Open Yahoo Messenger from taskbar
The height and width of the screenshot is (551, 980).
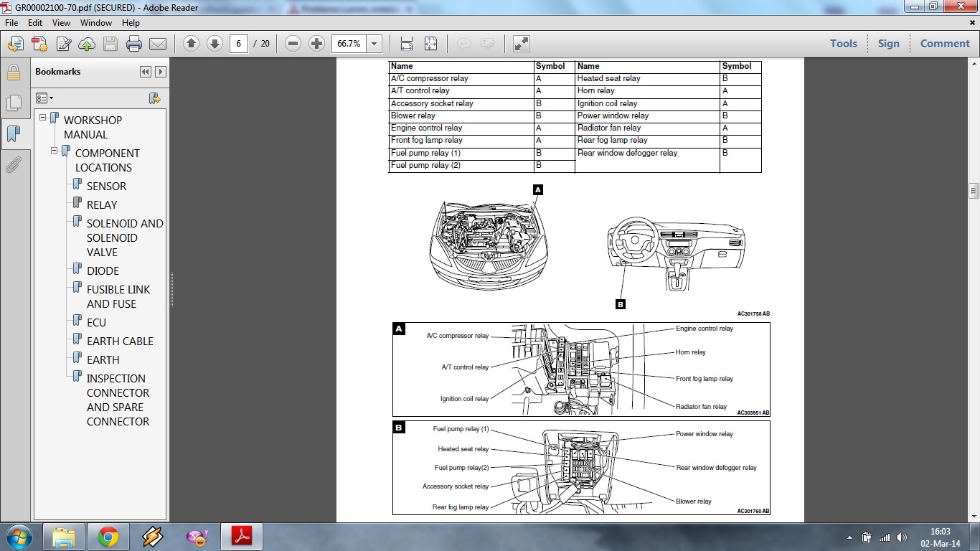point(197,537)
